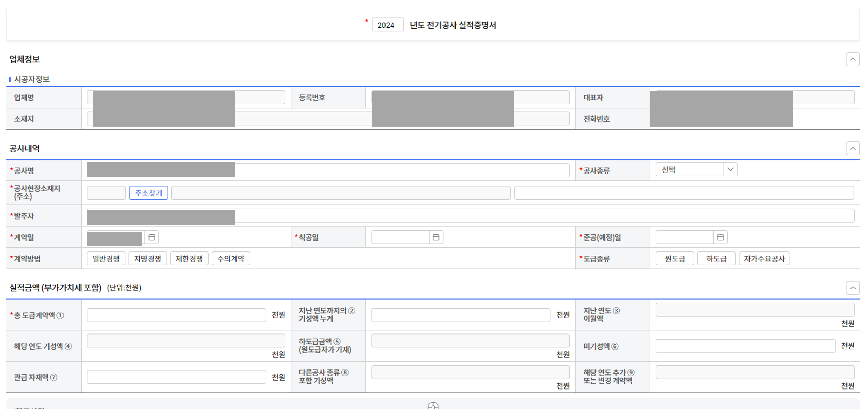Choose the 원도급 contract type
Image resolution: width=868 pixels, height=409 pixels.
(x=674, y=259)
